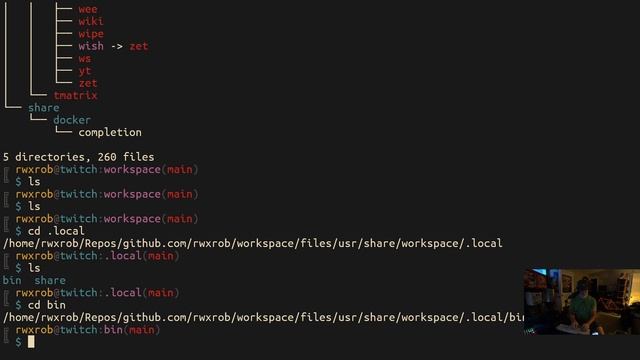Click the 'zet' symlink target

[x=139, y=46]
